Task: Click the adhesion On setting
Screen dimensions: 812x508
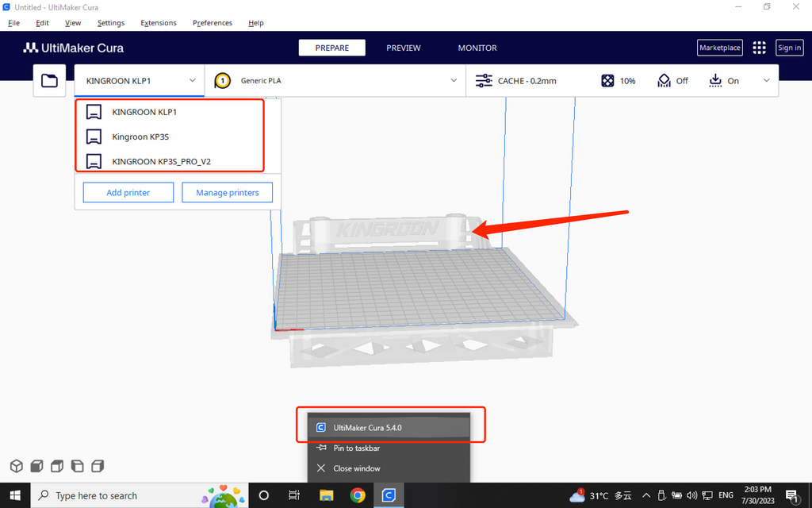Action: pos(724,81)
